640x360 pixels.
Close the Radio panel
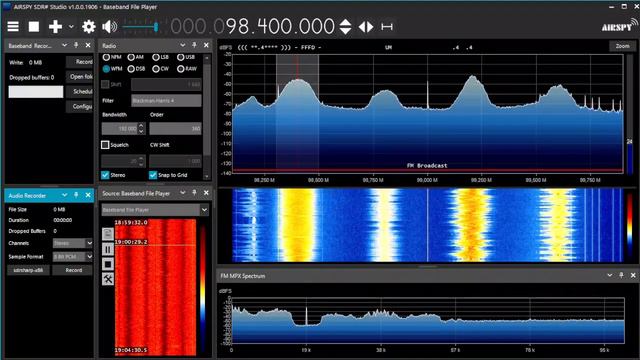(x=206, y=45)
